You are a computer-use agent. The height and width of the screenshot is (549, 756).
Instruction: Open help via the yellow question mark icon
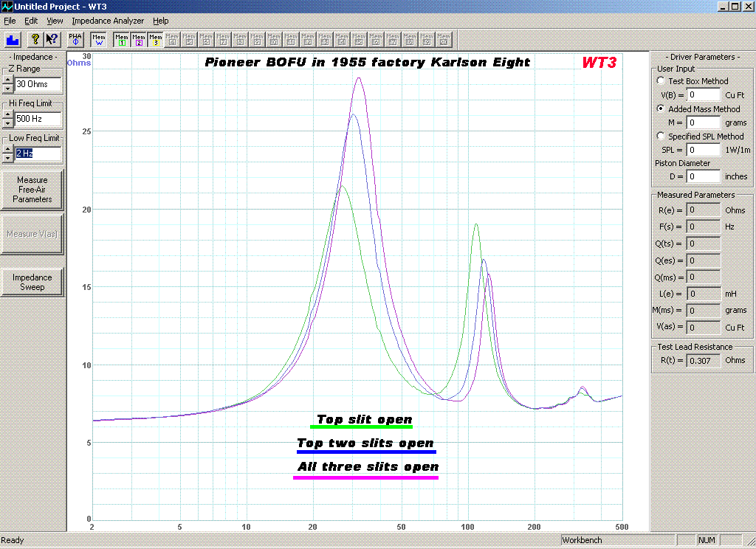(x=35, y=40)
